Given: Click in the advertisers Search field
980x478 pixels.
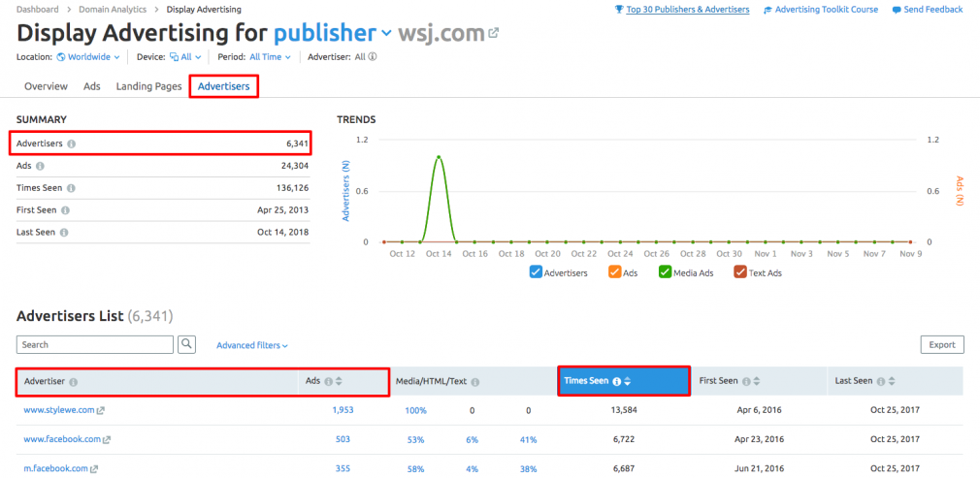Looking at the screenshot, I should coord(95,344).
